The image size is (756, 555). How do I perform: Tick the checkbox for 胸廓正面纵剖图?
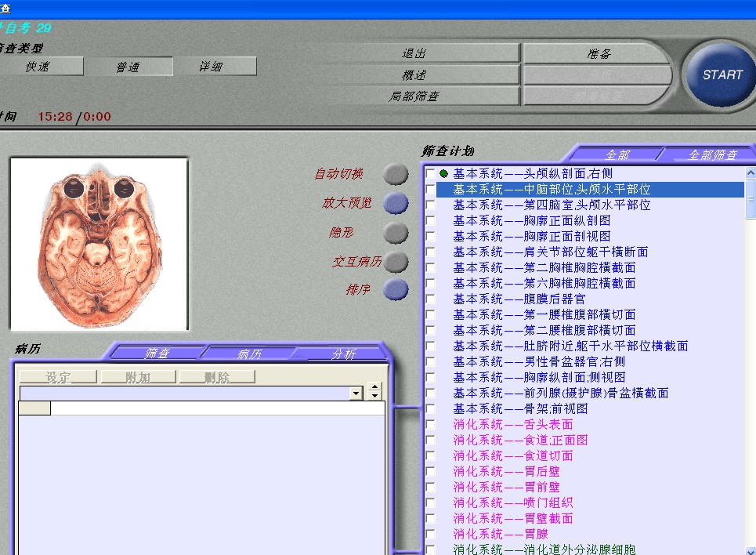click(430, 221)
